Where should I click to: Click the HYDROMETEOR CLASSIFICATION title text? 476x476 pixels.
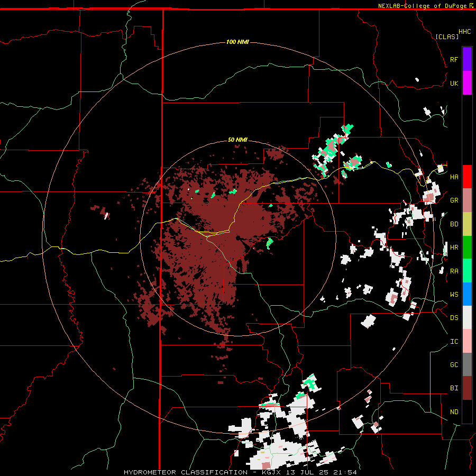point(186,472)
